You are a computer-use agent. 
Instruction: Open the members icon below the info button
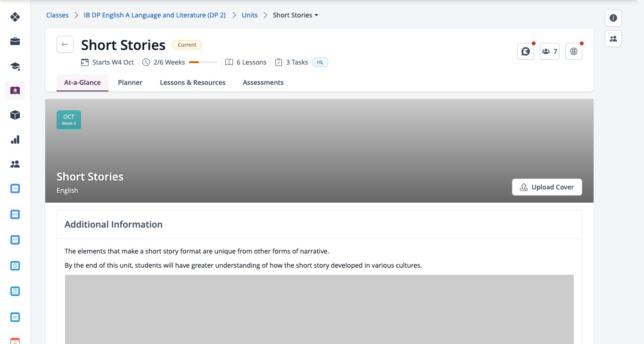[613, 39]
